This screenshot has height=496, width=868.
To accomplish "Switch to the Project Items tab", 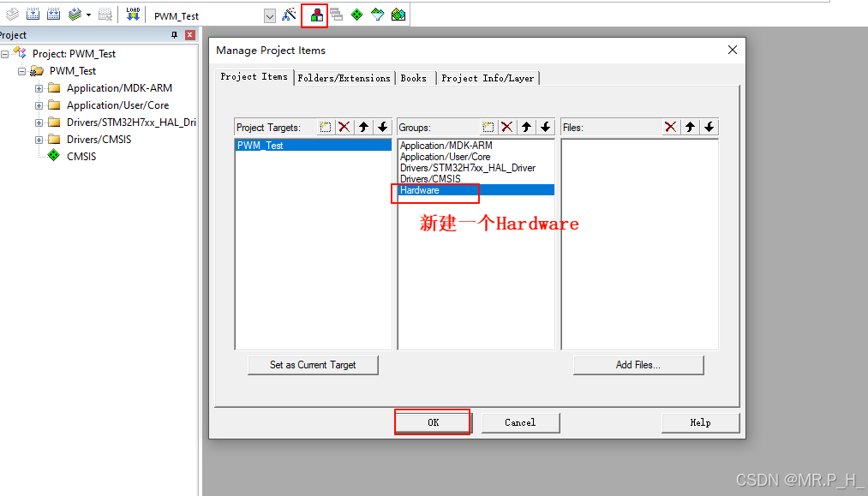I will tap(254, 77).
